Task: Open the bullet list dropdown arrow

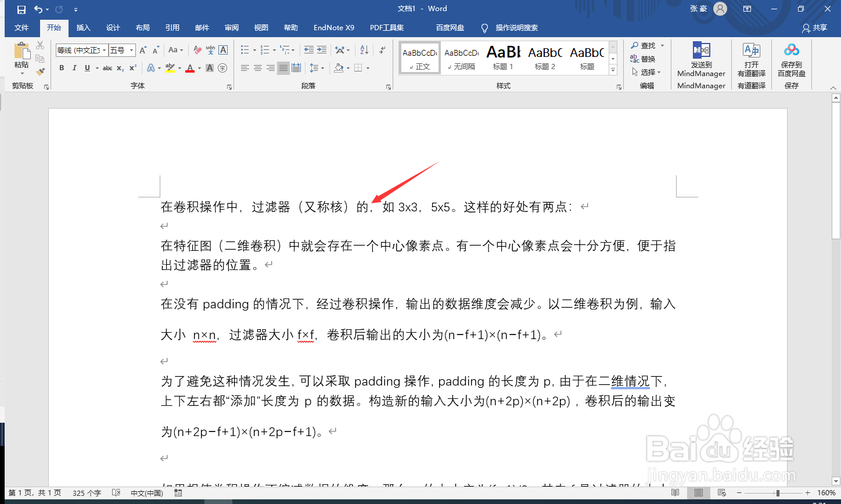Action: coord(255,51)
